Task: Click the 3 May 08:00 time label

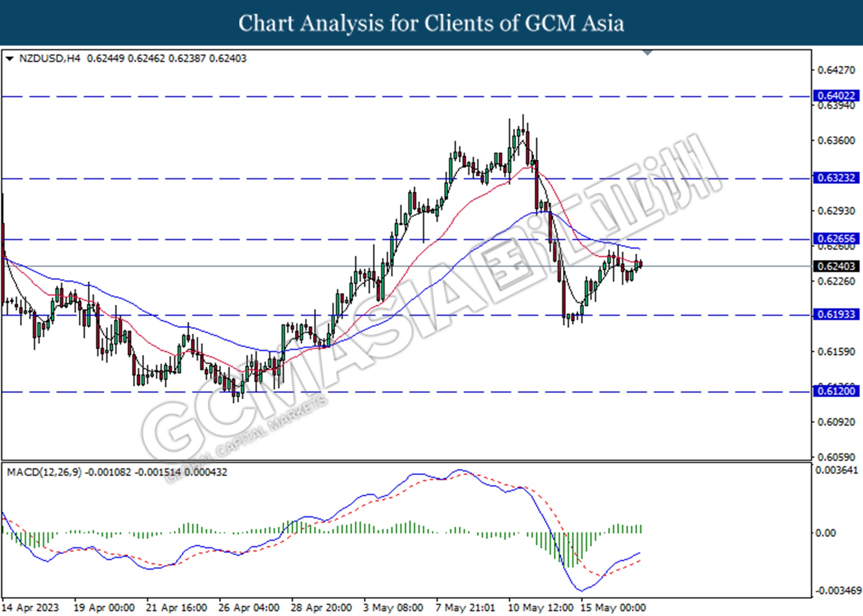Action: [393, 607]
